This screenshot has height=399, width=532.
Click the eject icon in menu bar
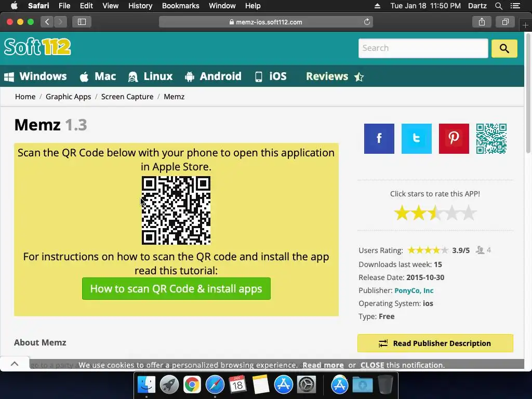click(377, 6)
